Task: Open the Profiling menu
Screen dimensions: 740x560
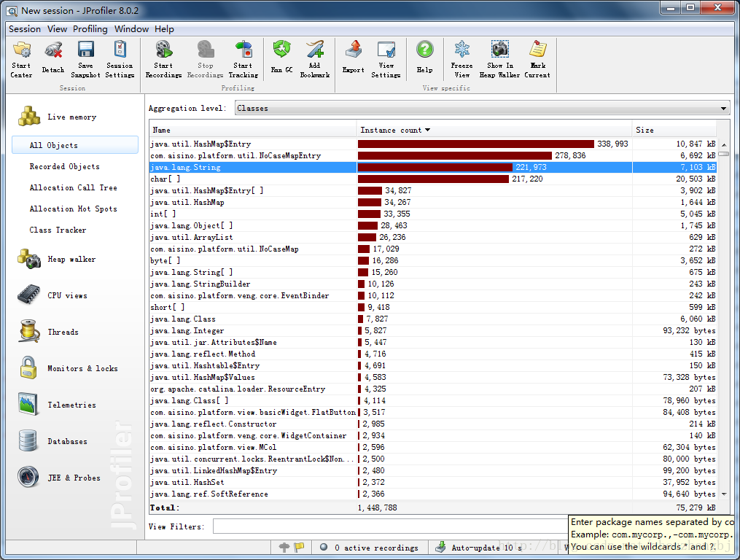Action: pyautogui.click(x=90, y=29)
